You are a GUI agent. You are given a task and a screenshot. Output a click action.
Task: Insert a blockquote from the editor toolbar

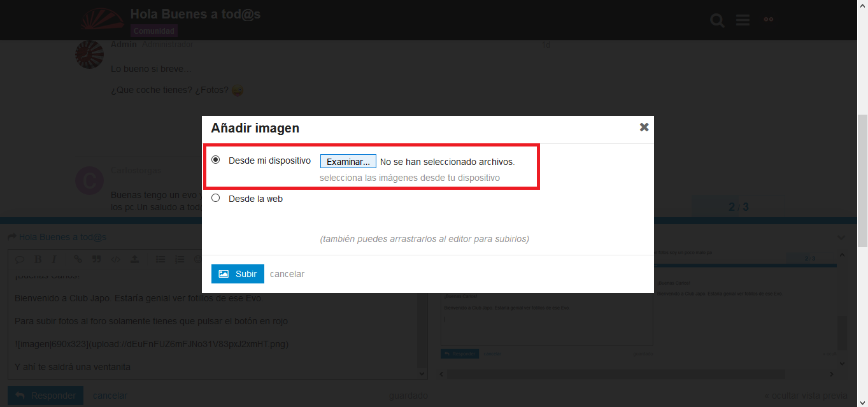97,259
